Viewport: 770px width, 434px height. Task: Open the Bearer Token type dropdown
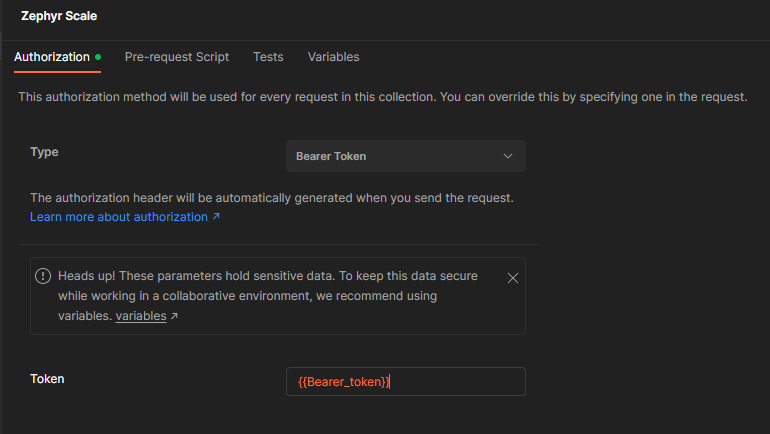tap(405, 156)
